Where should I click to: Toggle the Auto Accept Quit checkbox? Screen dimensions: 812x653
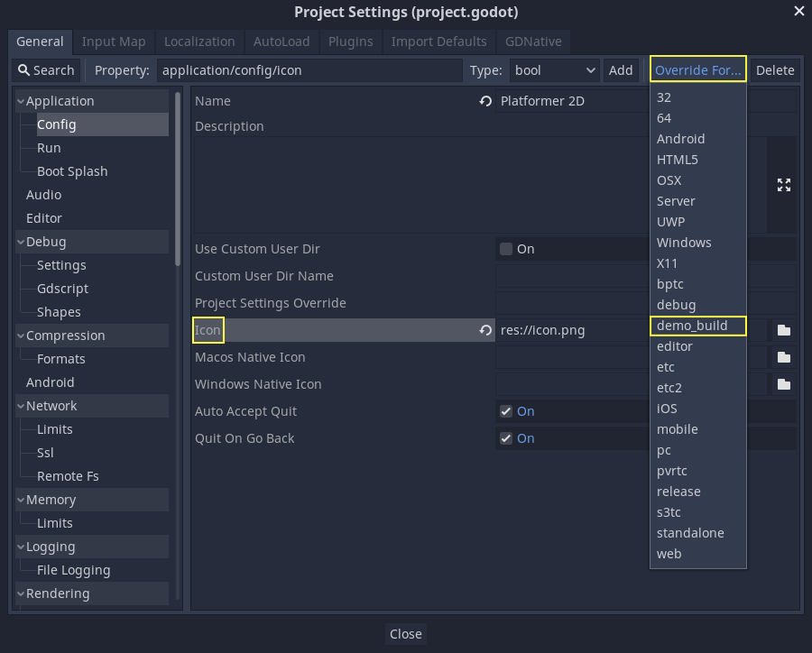(506, 411)
